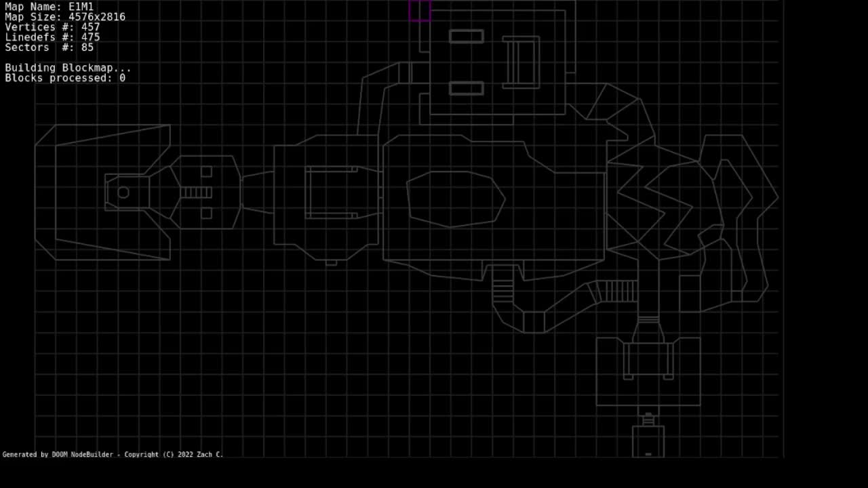Image resolution: width=868 pixels, height=488 pixels.
Task: Click the upper small square in hexagonal room
Action: pos(206,171)
